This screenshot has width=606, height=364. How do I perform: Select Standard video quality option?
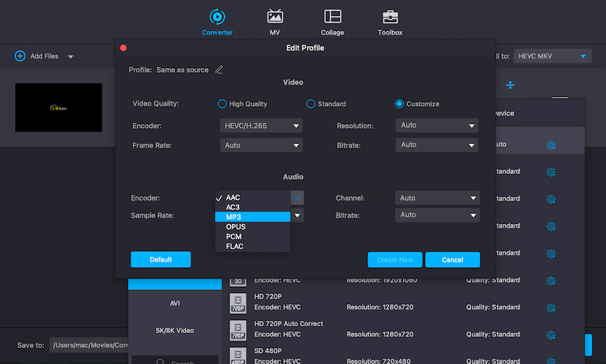(311, 104)
